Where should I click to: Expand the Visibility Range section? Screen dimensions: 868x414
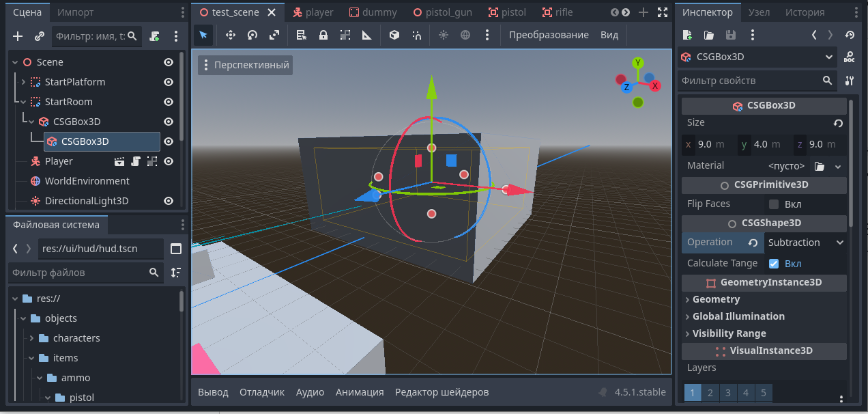729,333
